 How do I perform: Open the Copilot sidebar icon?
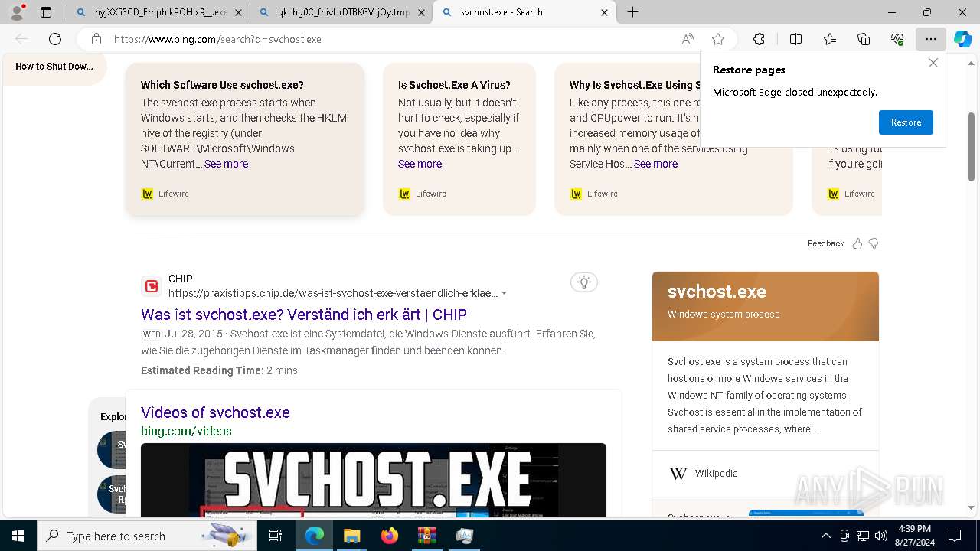[963, 39]
